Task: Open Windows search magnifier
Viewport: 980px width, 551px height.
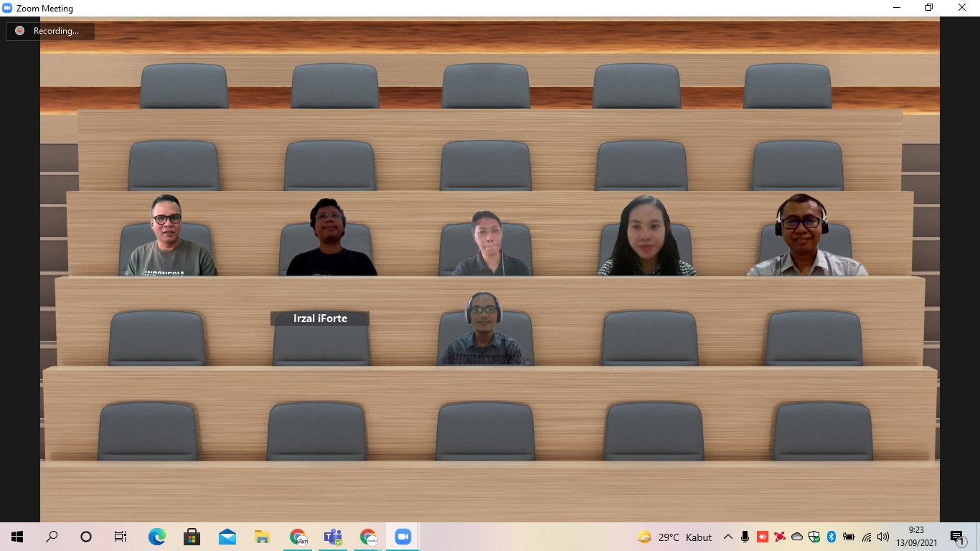Action: click(x=52, y=537)
